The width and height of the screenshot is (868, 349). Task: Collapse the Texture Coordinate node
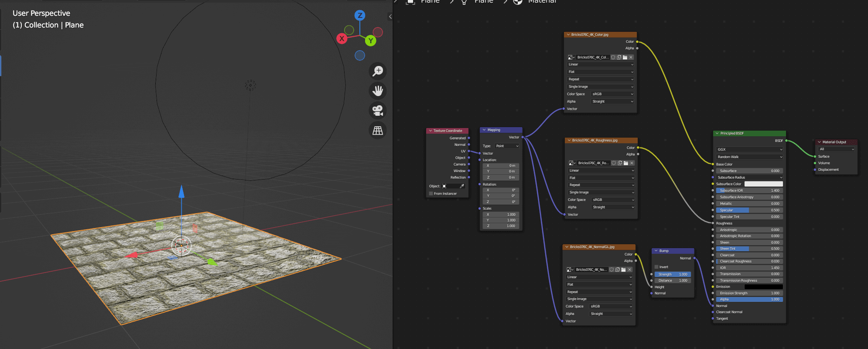click(x=431, y=131)
